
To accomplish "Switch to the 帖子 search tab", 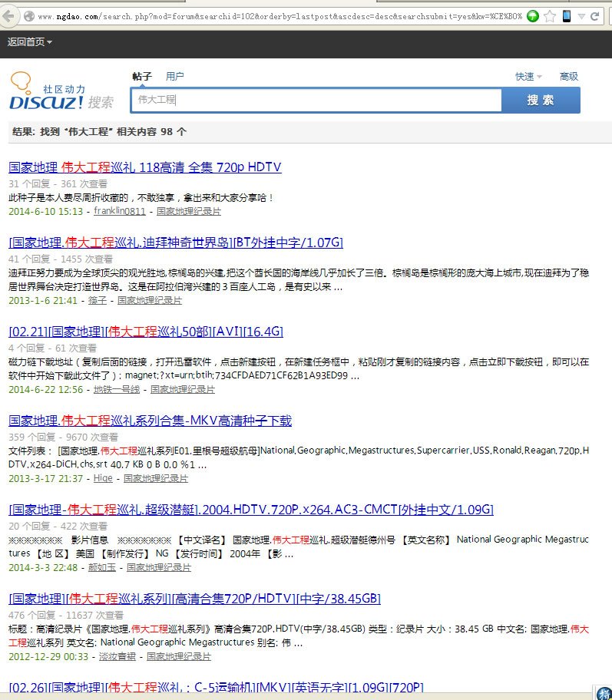I will click(x=142, y=76).
